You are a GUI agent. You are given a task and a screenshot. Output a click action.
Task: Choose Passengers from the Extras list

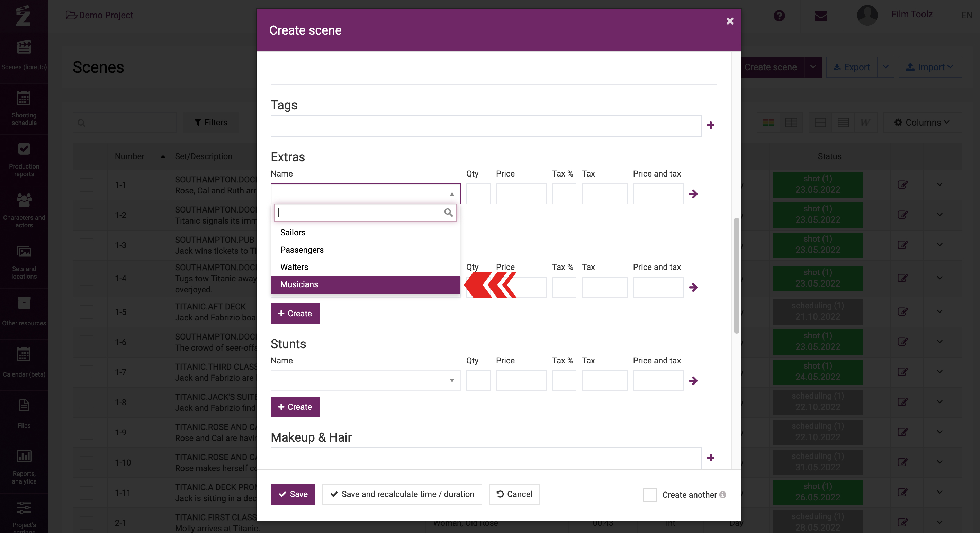click(x=365, y=250)
